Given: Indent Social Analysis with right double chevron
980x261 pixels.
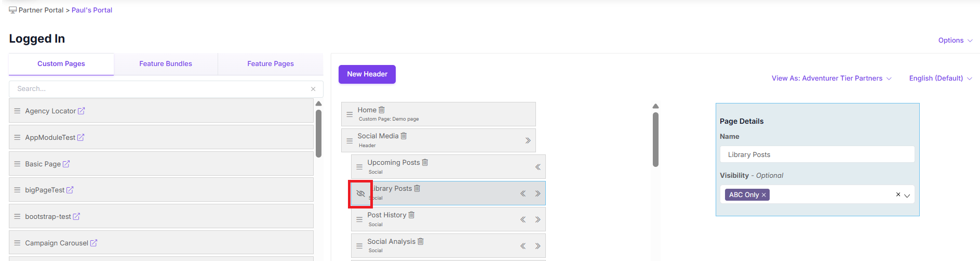Looking at the screenshot, I should click(538, 246).
